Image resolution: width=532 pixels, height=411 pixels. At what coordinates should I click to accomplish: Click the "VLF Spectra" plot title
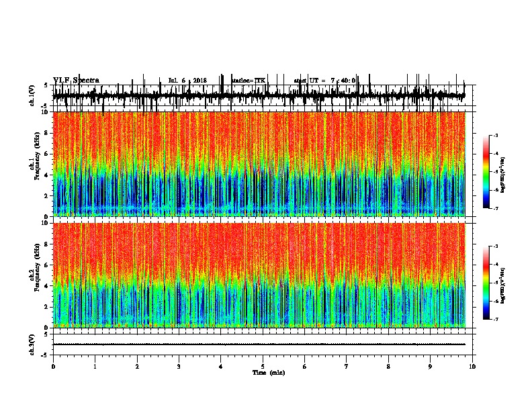pyautogui.click(x=76, y=81)
